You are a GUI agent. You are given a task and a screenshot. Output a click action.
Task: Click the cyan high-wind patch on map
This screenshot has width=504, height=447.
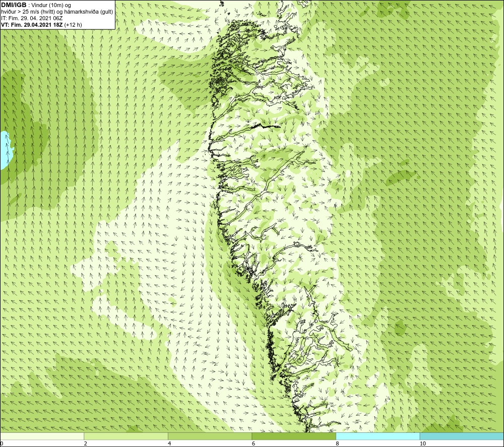pos(6,150)
